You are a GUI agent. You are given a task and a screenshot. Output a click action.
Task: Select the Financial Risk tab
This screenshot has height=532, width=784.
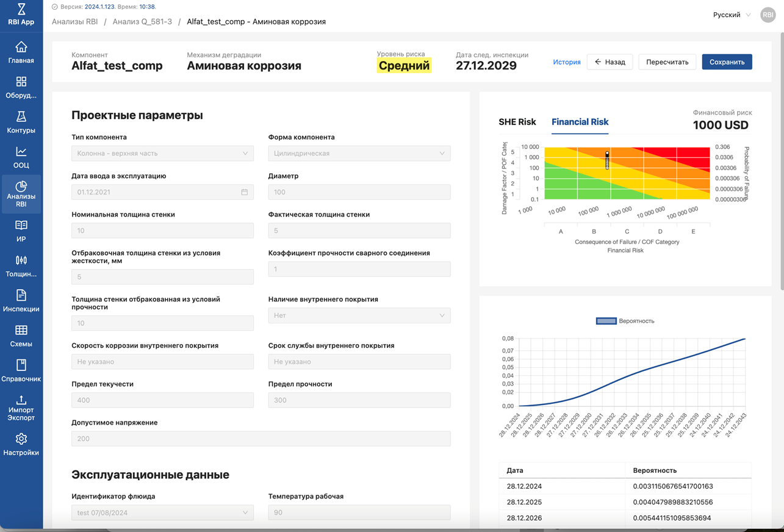pos(580,122)
